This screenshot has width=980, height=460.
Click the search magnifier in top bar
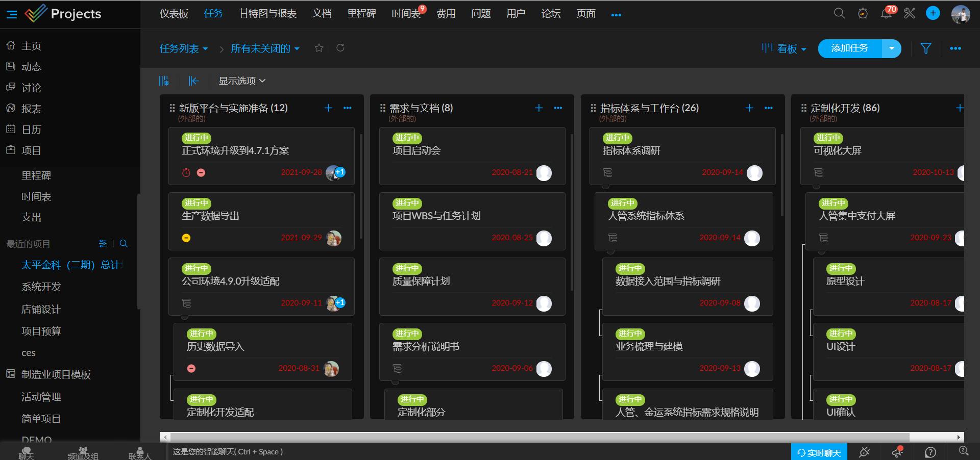click(839, 13)
